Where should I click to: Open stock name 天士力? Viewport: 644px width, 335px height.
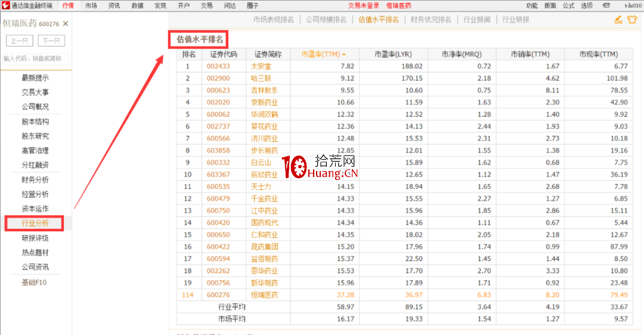(x=261, y=187)
